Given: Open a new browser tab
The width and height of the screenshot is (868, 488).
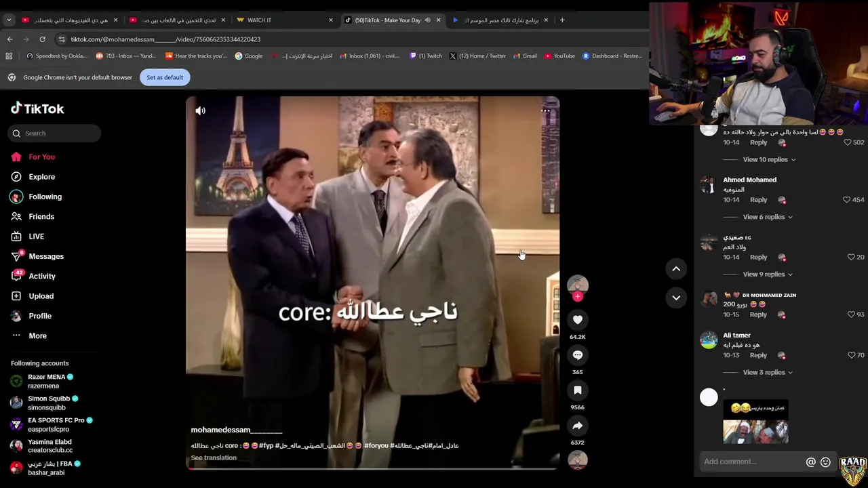Looking at the screenshot, I should click(x=562, y=20).
